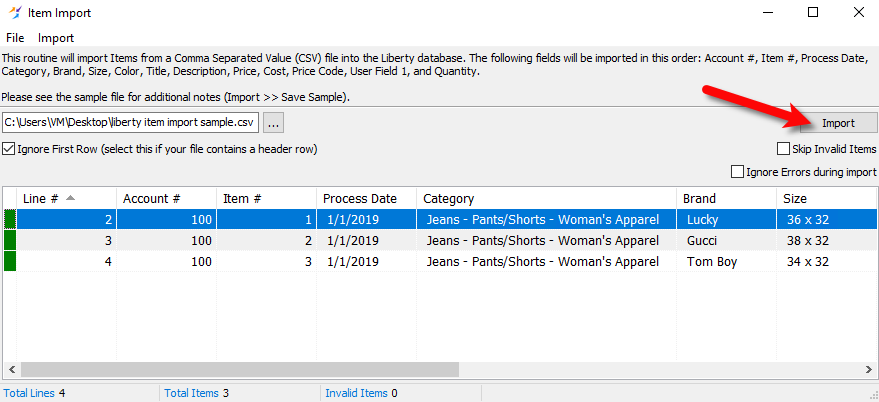Click the Brand column header
This screenshot has height=402, width=879.
727,198
